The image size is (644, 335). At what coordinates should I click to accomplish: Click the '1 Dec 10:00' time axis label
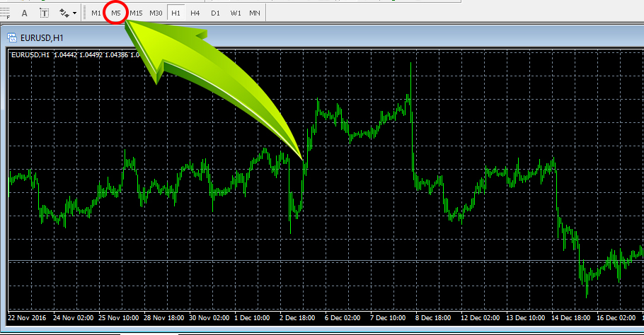pyautogui.click(x=252, y=318)
